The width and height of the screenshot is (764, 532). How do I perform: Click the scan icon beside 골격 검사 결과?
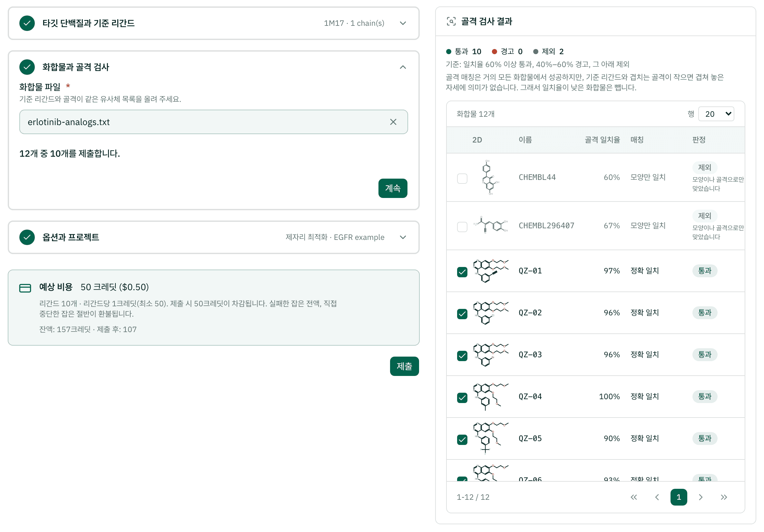(x=451, y=21)
